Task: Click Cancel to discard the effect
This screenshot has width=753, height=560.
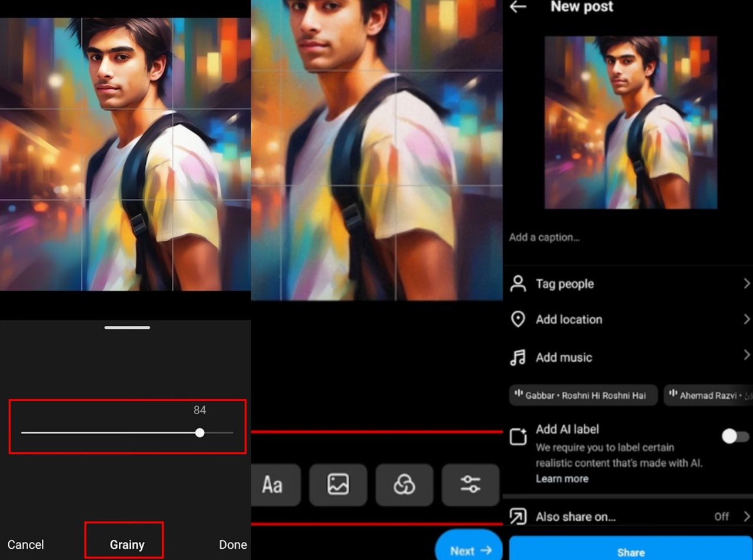Action: (x=26, y=545)
